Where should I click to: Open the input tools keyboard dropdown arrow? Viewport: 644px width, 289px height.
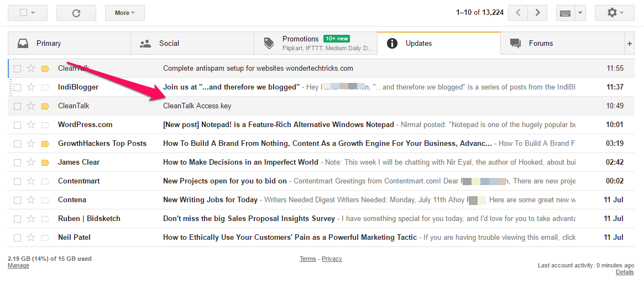[580, 13]
